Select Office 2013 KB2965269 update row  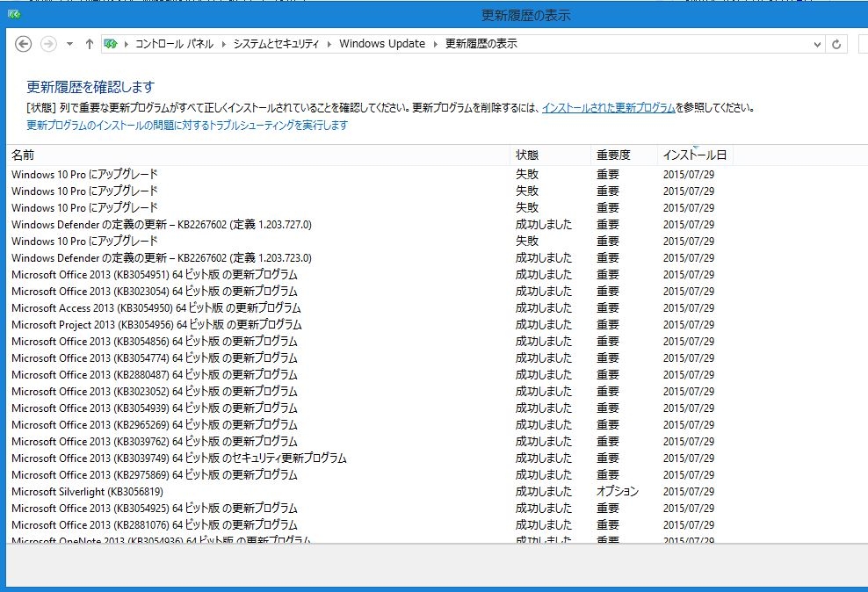(x=370, y=425)
